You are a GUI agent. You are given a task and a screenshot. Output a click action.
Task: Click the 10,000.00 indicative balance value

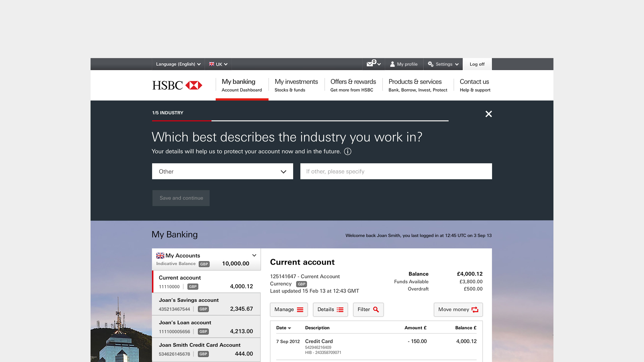click(x=235, y=263)
